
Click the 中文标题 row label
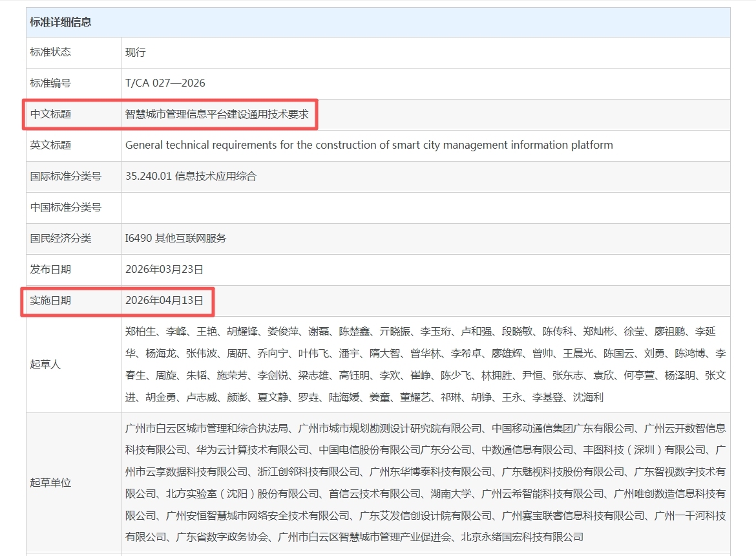(x=50, y=114)
